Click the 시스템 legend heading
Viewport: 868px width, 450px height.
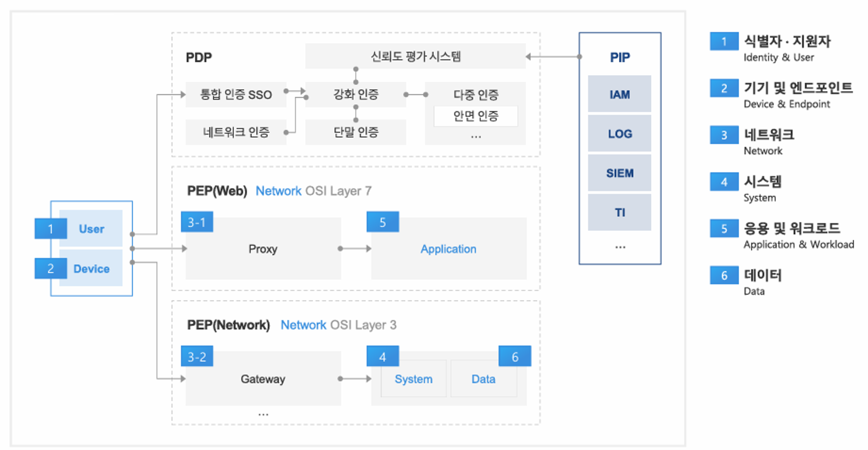click(762, 182)
